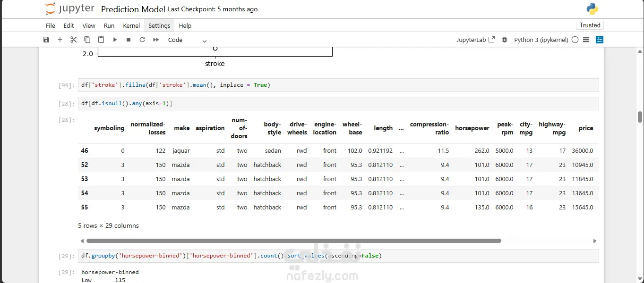Toggle the table of contents panel icon
This screenshot has height=283, width=644.
coord(600,40)
